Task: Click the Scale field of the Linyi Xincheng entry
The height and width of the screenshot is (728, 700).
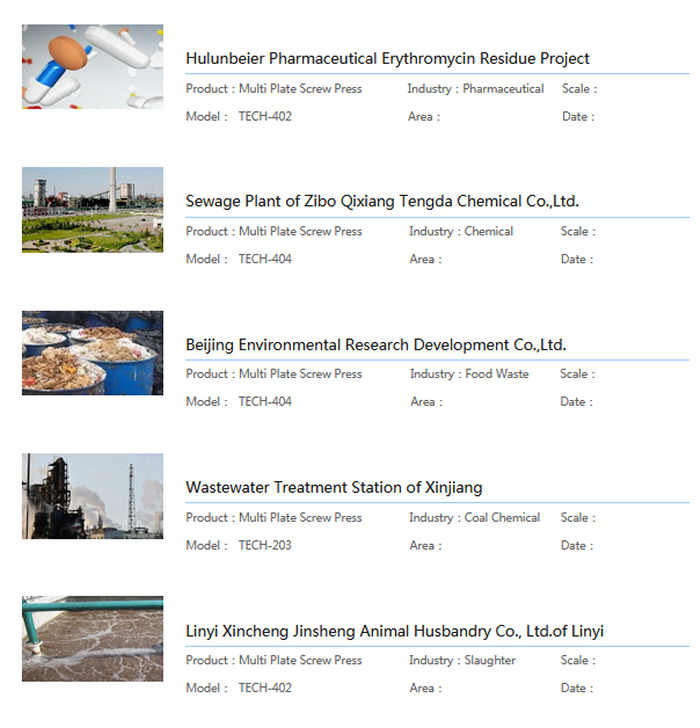Action: coord(578,661)
